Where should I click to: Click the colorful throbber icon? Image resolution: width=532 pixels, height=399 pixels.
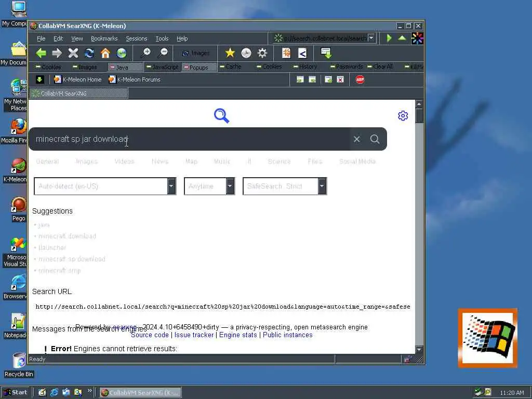[x=417, y=38]
